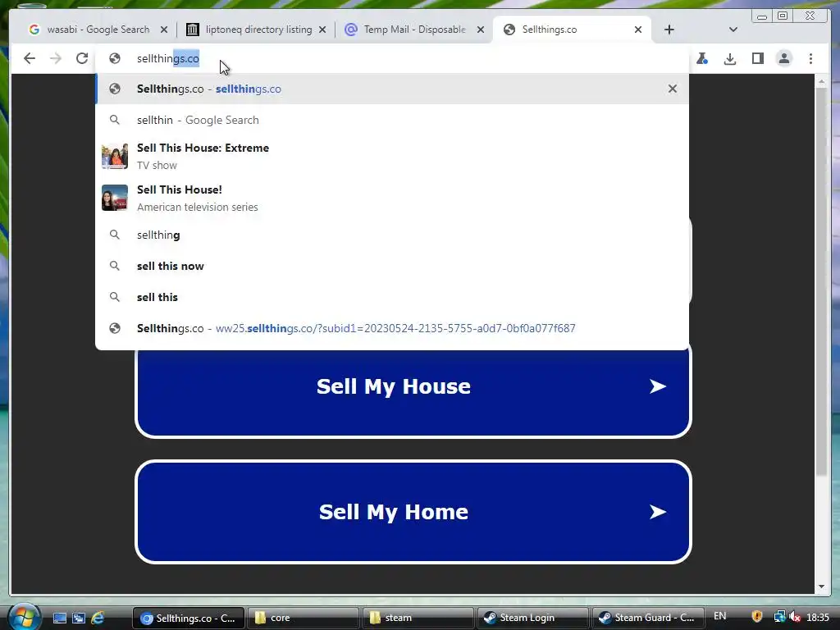This screenshot has width=840, height=630.
Task: Switch to liptoneq directory listing tab
Action: tap(256, 30)
